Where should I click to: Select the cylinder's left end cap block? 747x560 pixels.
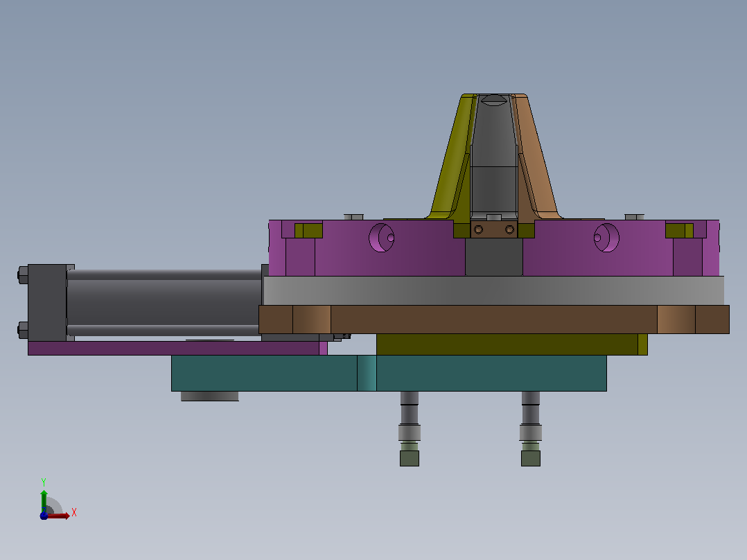pos(46,303)
